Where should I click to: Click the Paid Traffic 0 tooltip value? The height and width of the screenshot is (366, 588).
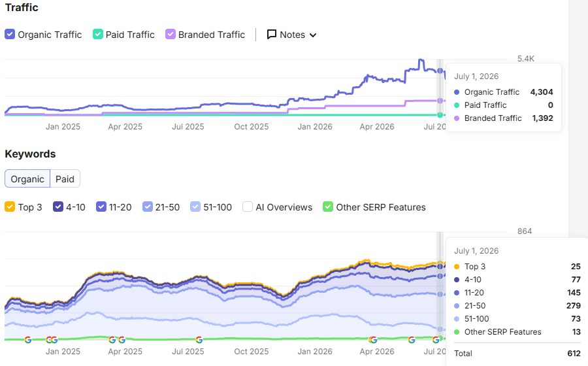(x=551, y=105)
